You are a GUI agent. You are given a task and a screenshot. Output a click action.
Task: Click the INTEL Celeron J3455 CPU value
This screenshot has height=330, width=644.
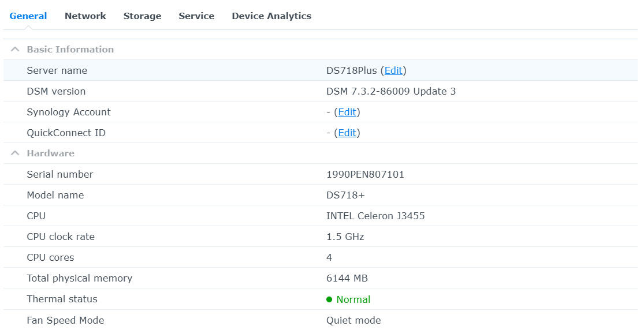click(x=375, y=216)
